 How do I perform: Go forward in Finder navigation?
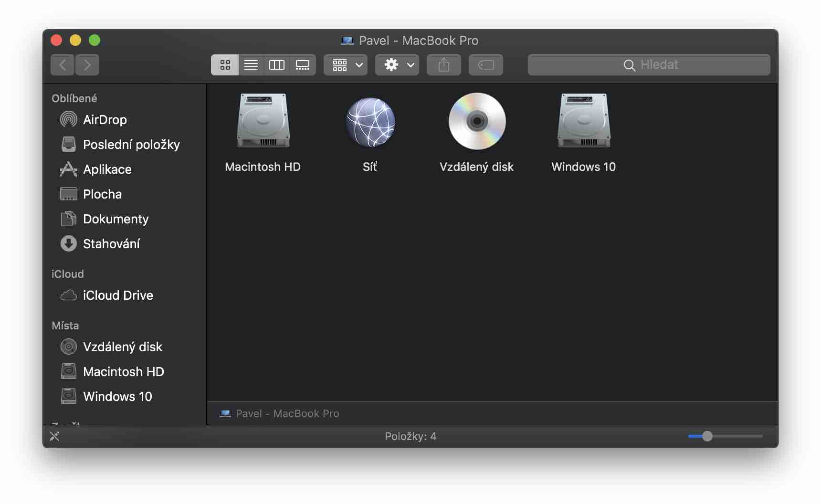point(87,65)
